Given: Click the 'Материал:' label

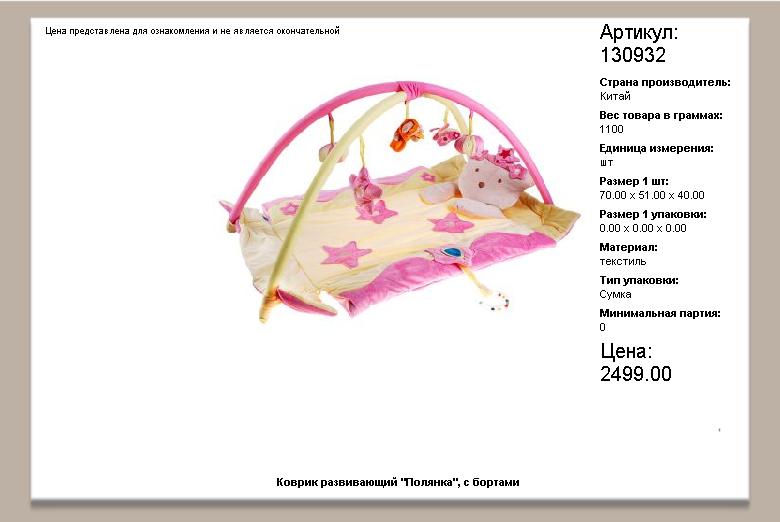Looking at the screenshot, I should pos(628,247).
